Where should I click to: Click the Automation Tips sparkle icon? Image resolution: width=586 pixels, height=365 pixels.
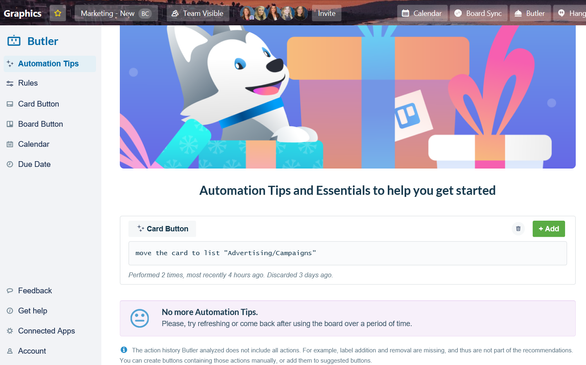pos(10,64)
